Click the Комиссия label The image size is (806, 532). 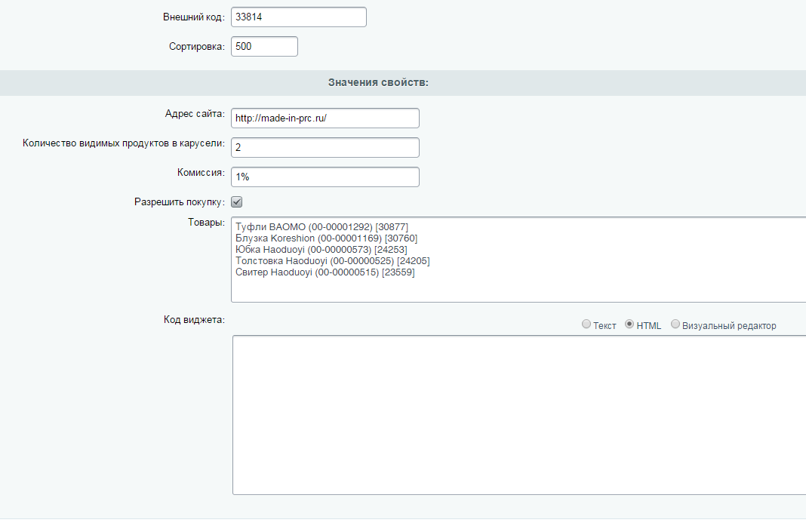pos(201,173)
